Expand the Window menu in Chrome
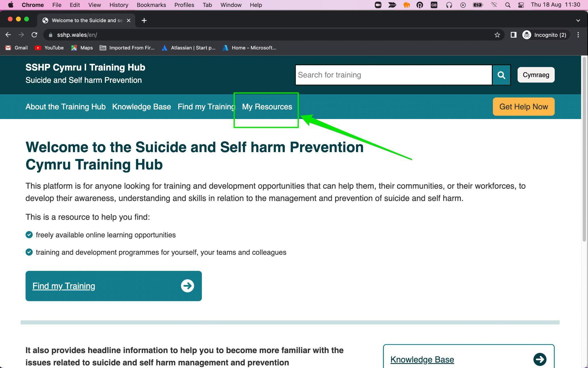 pyautogui.click(x=230, y=5)
